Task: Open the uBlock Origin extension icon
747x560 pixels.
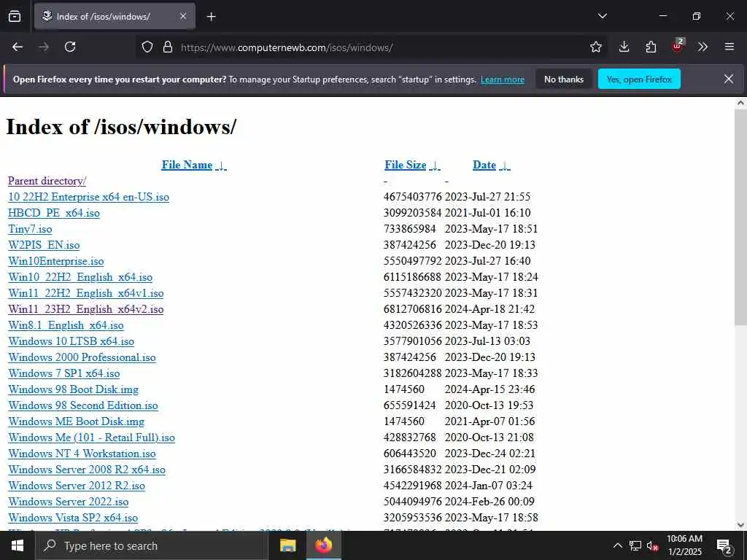Action: [678, 46]
